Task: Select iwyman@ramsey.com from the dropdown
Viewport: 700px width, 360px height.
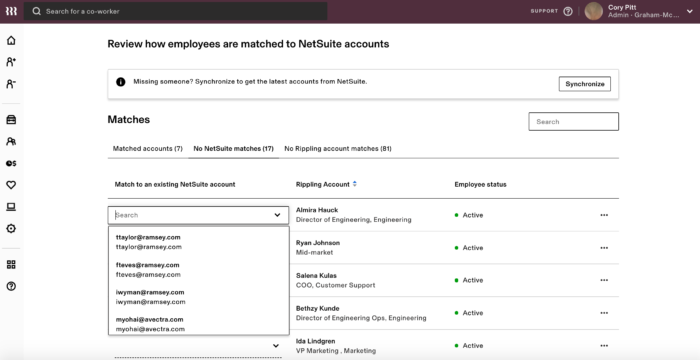Action: click(199, 297)
